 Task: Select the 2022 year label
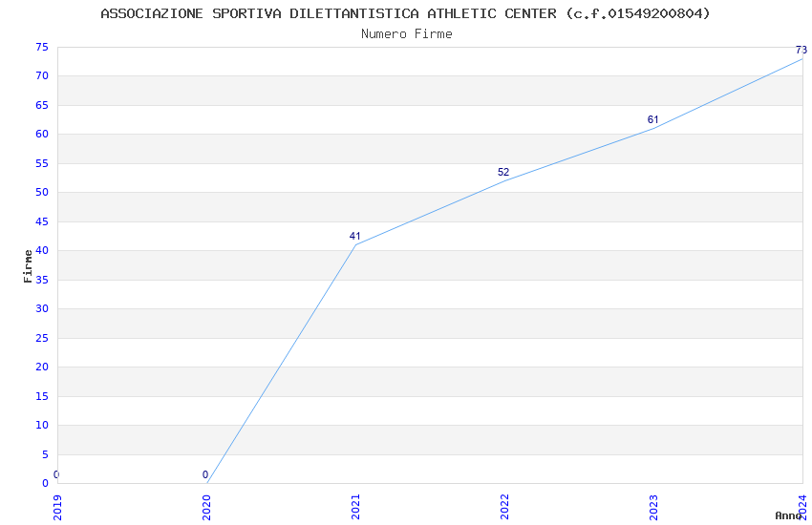pyautogui.click(x=504, y=507)
